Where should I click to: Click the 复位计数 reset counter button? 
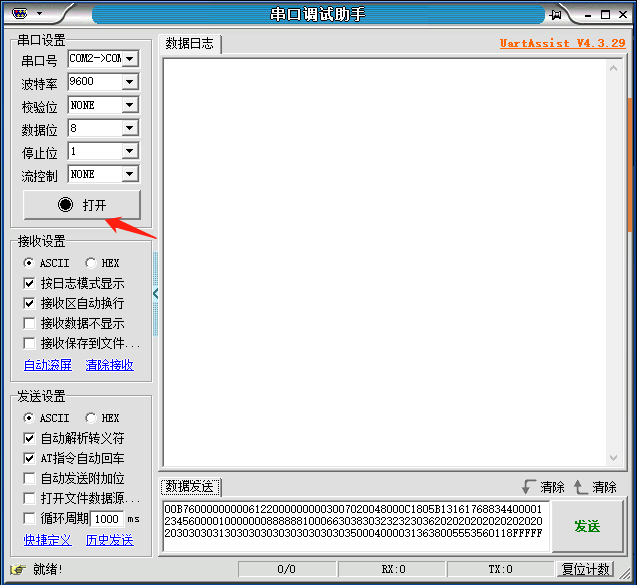click(586, 569)
